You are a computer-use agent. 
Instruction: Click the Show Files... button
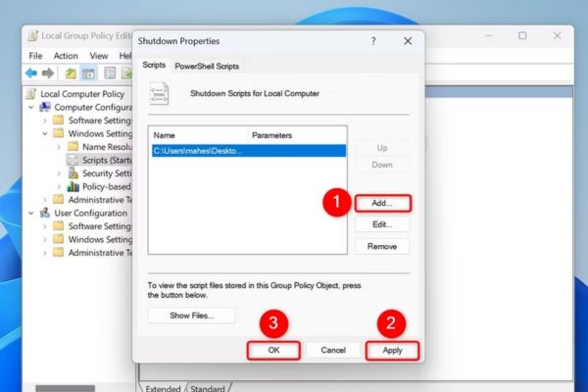pos(193,316)
